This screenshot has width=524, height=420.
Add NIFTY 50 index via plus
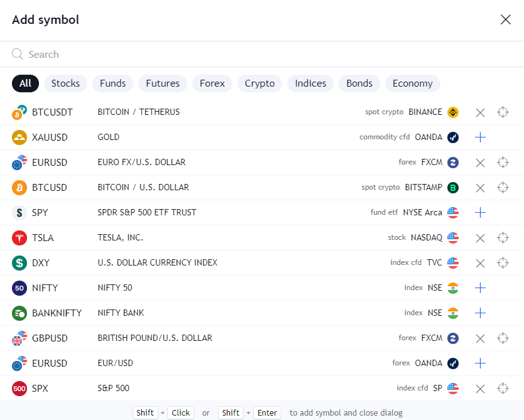click(480, 288)
